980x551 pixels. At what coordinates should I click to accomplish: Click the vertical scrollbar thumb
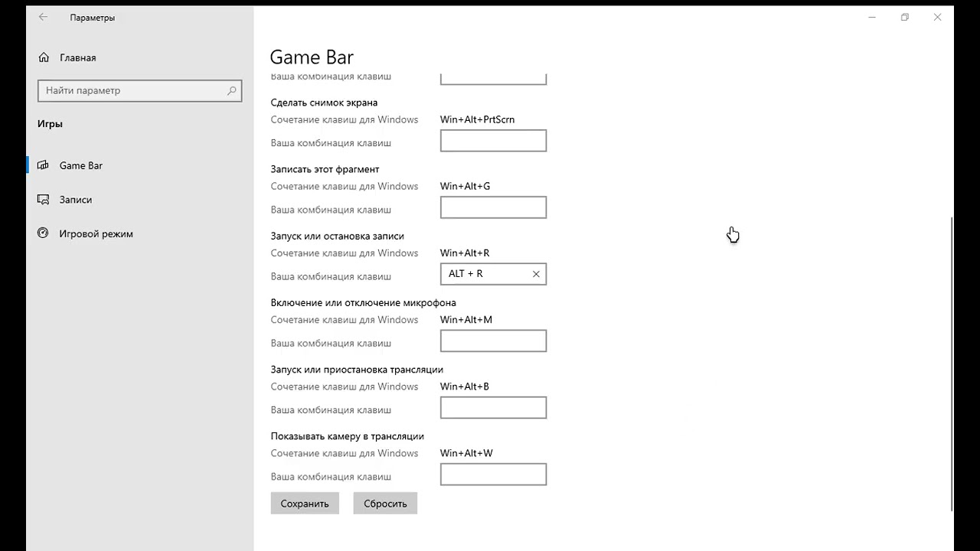click(952, 364)
